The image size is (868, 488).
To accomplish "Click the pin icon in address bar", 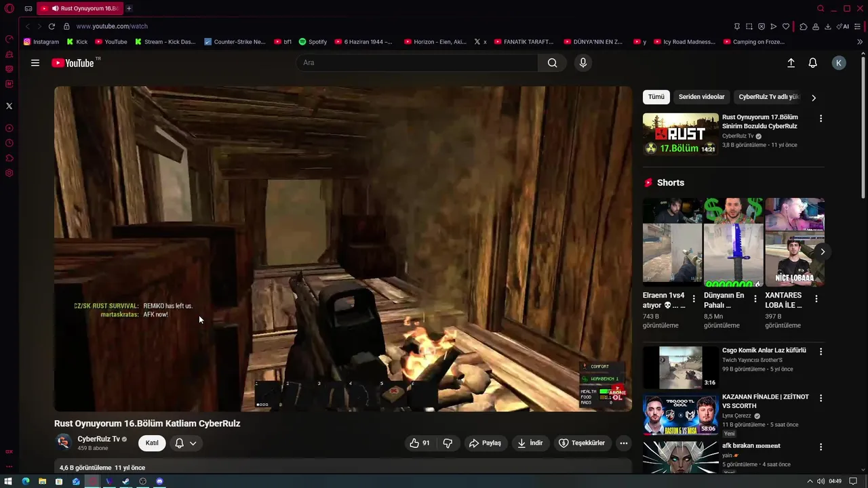I will 737,26.
